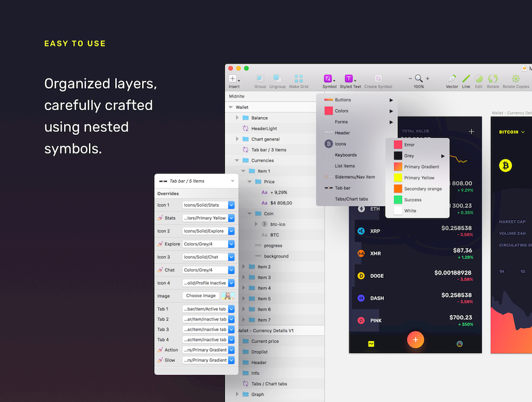Click the plus icon beside Total Value
532x402 pixels.
click(472, 132)
